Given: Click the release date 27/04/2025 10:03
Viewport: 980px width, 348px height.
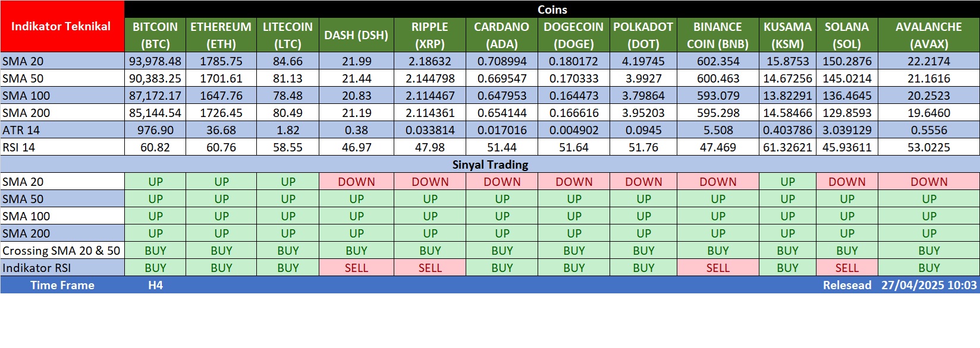Looking at the screenshot, I should point(928,285).
